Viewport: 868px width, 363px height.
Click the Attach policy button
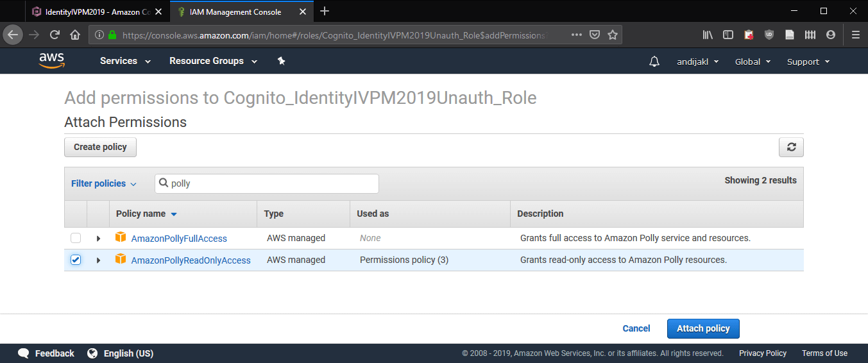[703, 328]
